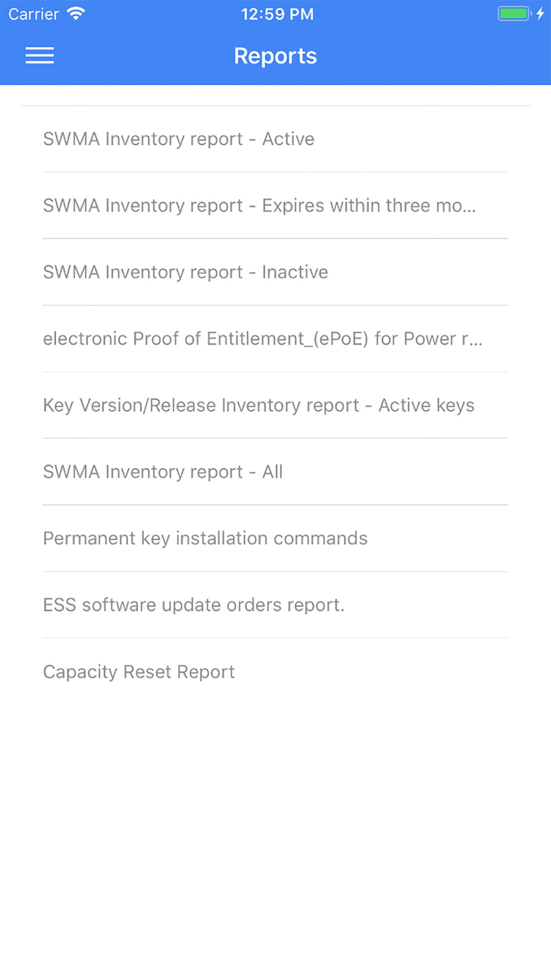Open ESS software update orders report

pos(275,605)
